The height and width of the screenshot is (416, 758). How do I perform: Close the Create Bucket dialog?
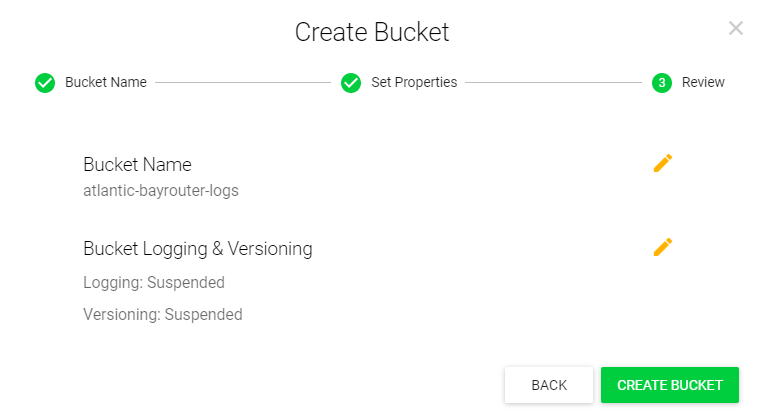(736, 28)
